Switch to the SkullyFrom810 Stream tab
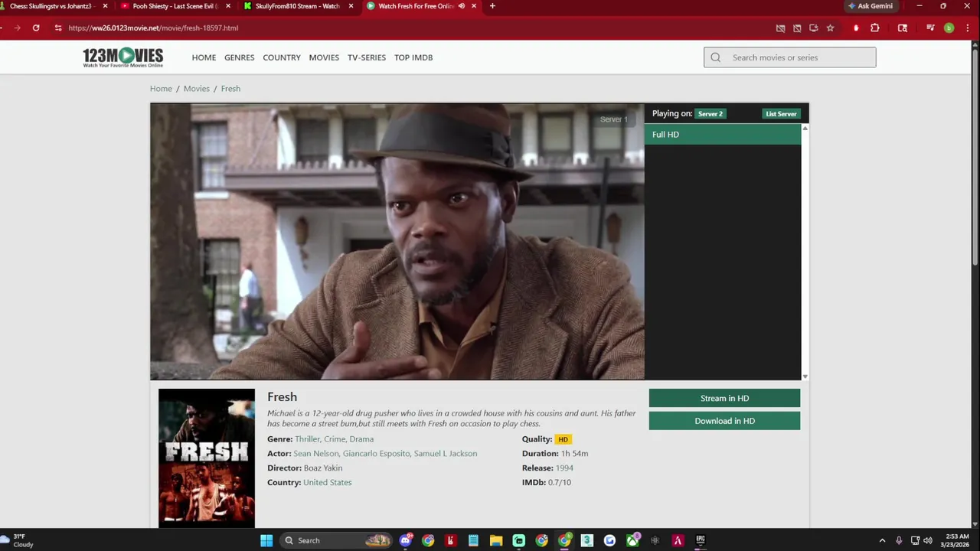 (298, 6)
